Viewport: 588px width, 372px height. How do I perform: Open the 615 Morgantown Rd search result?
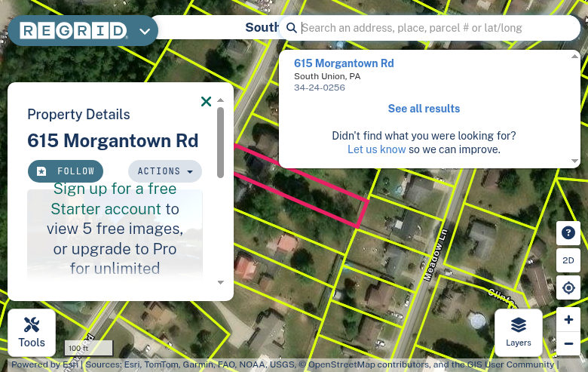click(344, 63)
